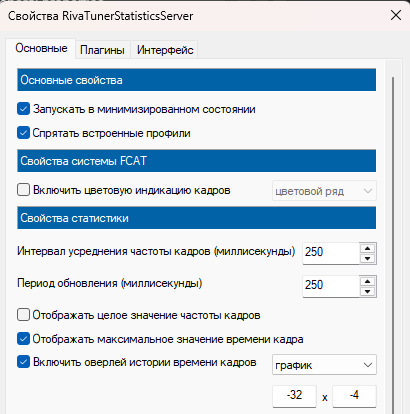Open the Интерфейс tab
Screen dimensions: 410x414
165,50
